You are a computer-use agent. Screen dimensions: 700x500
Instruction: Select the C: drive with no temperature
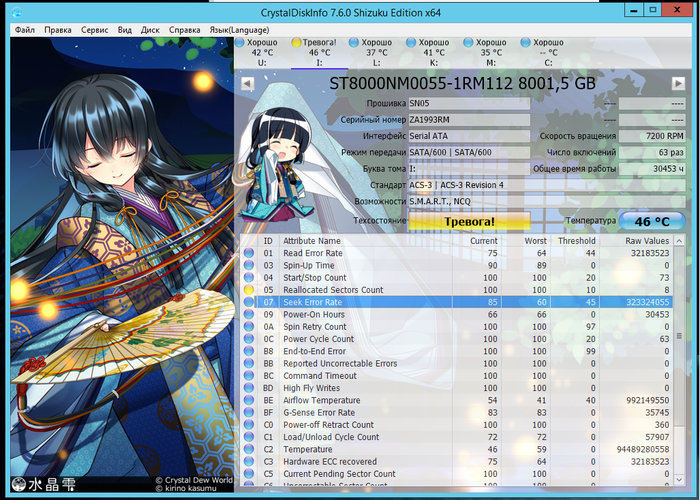click(524, 44)
